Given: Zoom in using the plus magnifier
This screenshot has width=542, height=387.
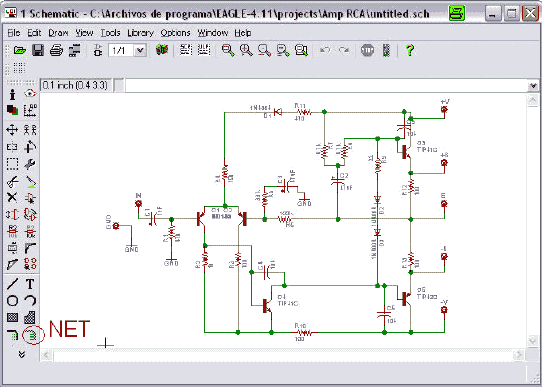Looking at the screenshot, I should [x=246, y=50].
